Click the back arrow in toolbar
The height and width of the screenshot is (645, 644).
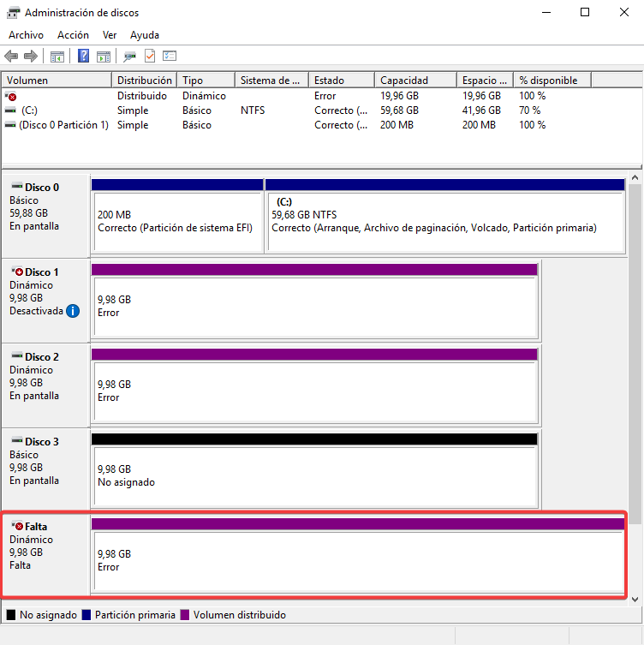click(11, 57)
